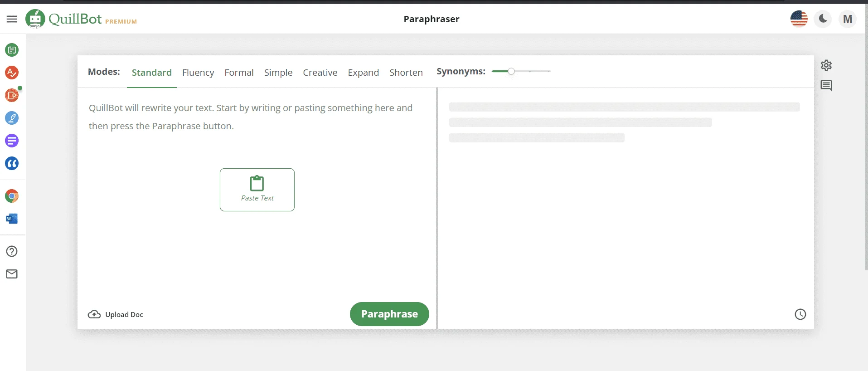Viewport: 868px width, 371px height.
Task: Open the Grammar Checker sidebar icon
Action: coord(12,73)
